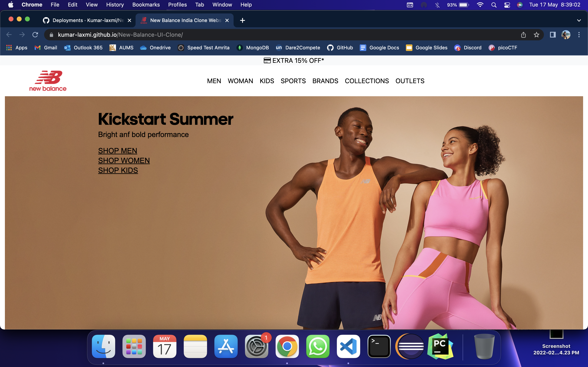Reload the current page
588x367 pixels.
(35, 35)
